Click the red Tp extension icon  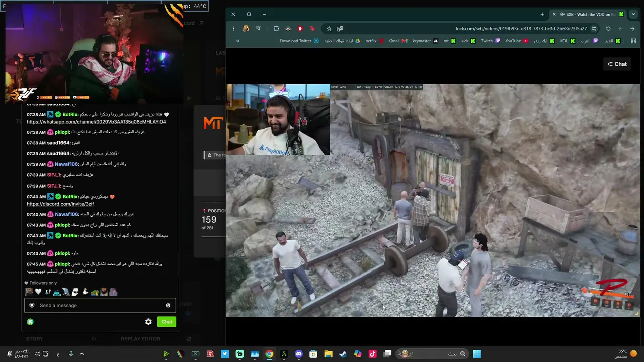click(312, 29)
